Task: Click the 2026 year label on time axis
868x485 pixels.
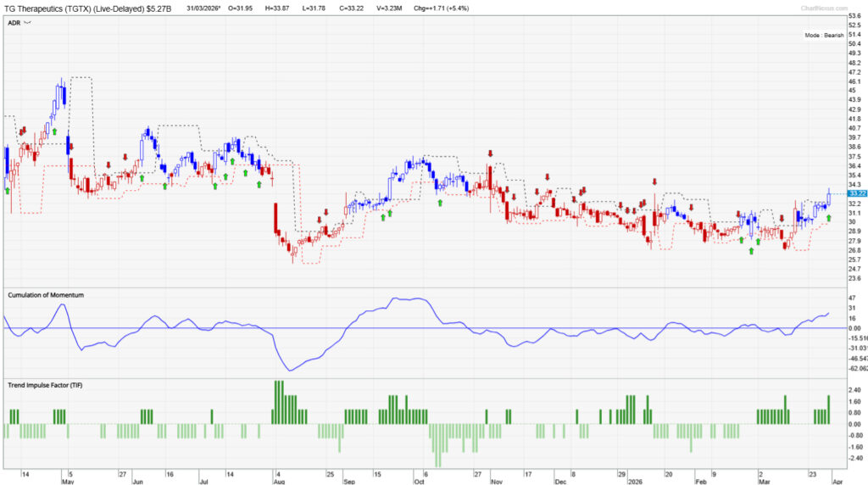Action: (x=634, y=482)
